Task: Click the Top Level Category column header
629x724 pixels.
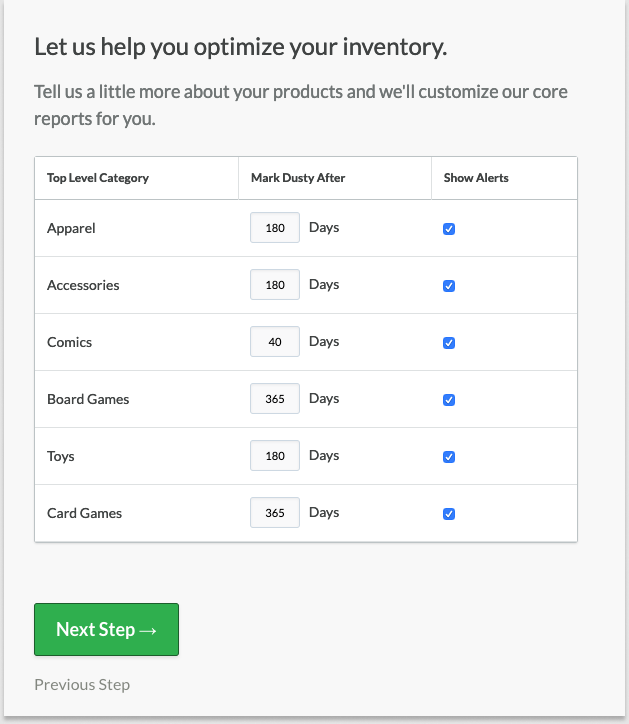Action: click(98, 178)
